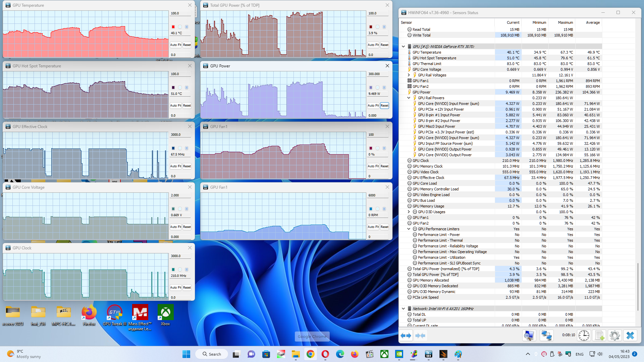The image size is (644, 362).
Task: Click Auto Fit in the GPU Temperature graph
Action: 175,45
